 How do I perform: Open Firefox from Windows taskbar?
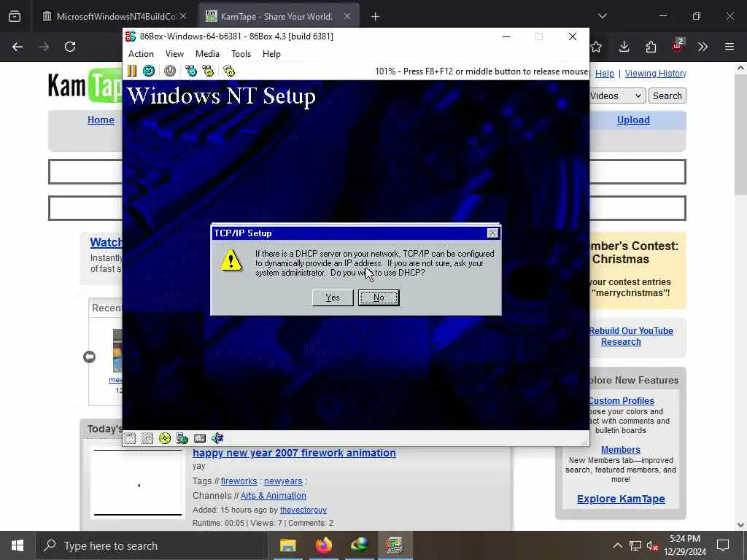(x=323, y=545)
